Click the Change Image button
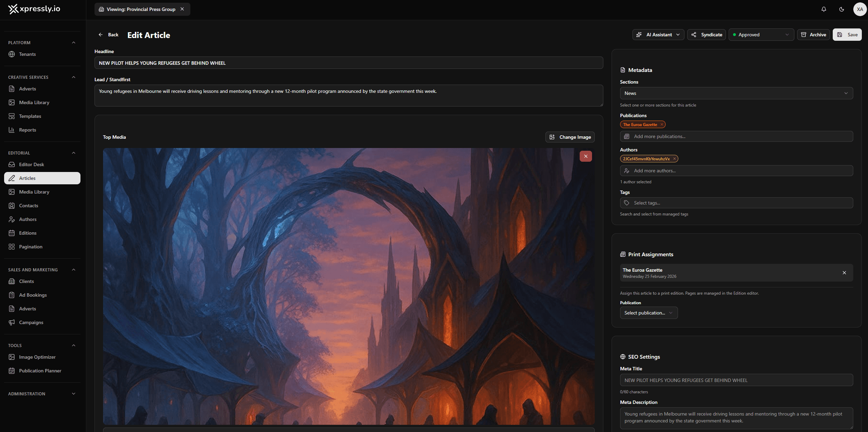868x432 pixels. click(x=570, y=137)
